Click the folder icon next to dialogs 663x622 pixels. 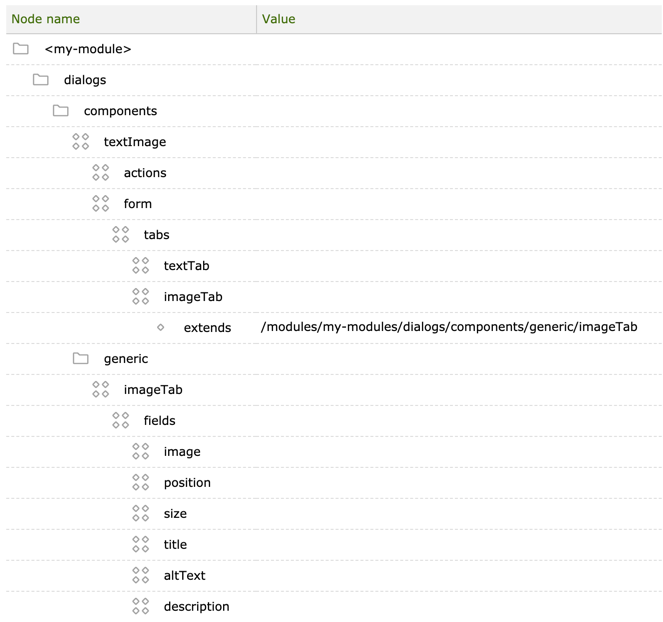(41, 79)
